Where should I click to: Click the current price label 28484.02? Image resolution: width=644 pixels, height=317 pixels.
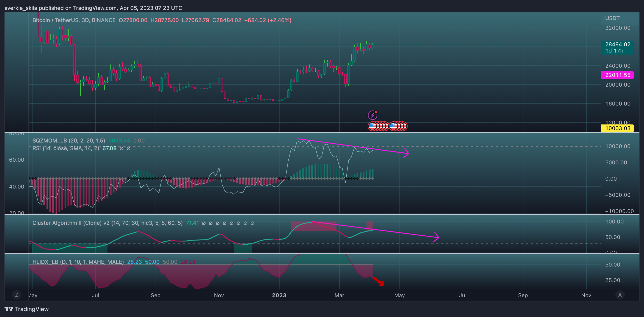(x=618, y=44)
